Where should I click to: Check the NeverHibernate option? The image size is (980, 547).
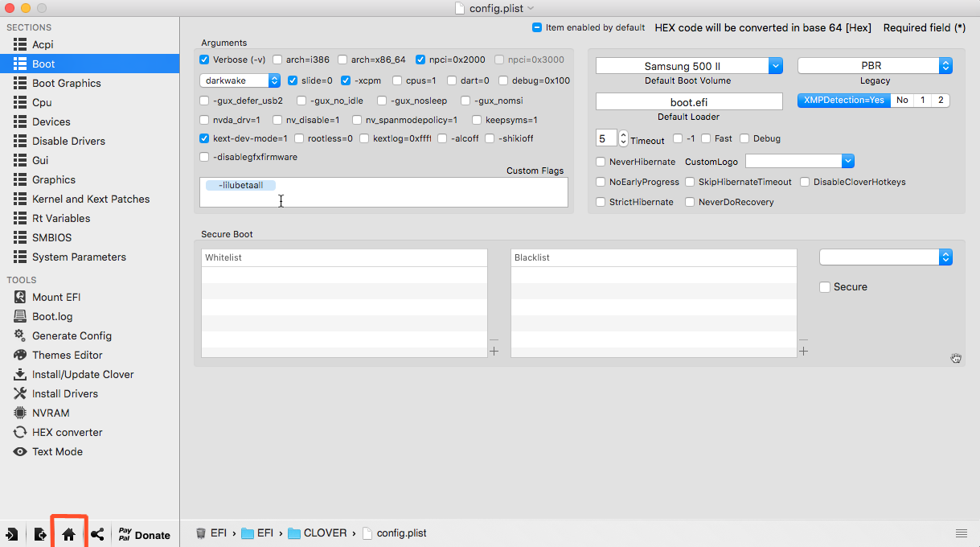(601, 162)
